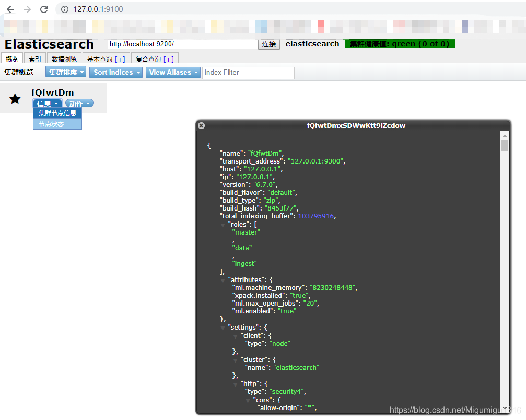Click the 集群概览 label
526x420 pixels.
pyautogui.click(x=19, y=72)
